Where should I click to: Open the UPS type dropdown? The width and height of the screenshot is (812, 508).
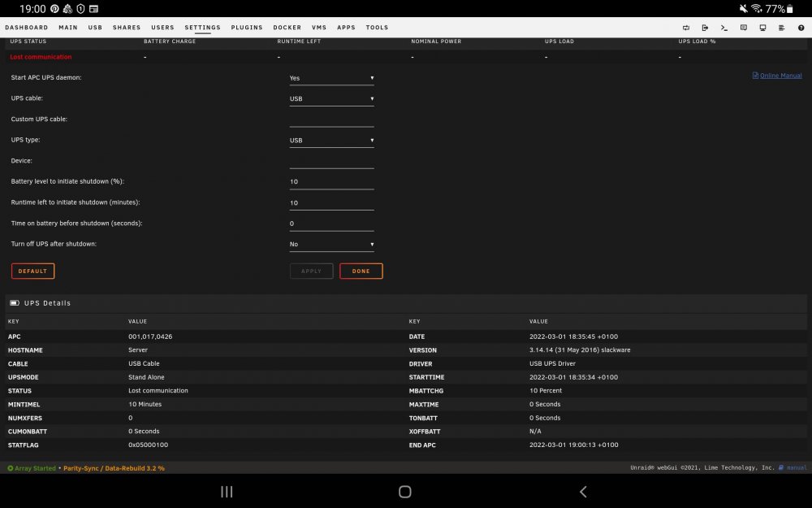pos(331,141)
